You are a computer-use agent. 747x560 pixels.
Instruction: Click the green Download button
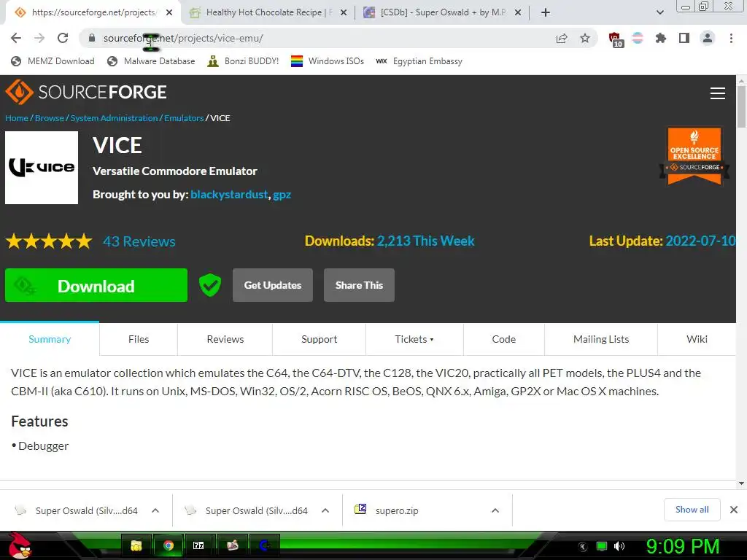96,285
